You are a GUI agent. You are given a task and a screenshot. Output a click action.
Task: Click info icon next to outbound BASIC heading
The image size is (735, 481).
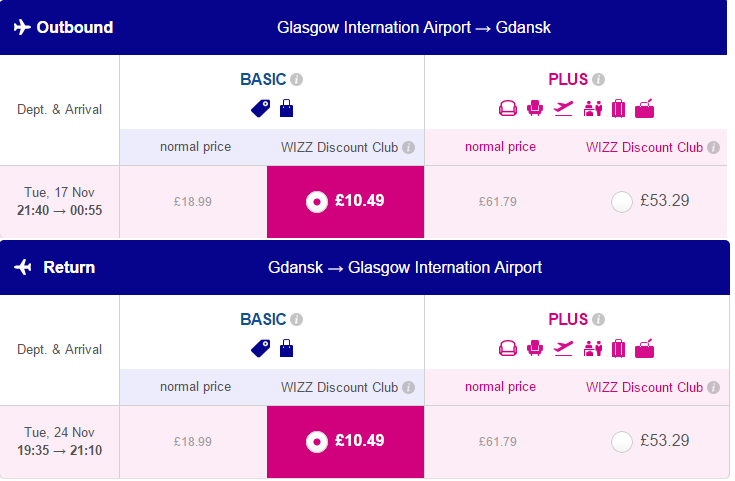[x=296, y=80]
